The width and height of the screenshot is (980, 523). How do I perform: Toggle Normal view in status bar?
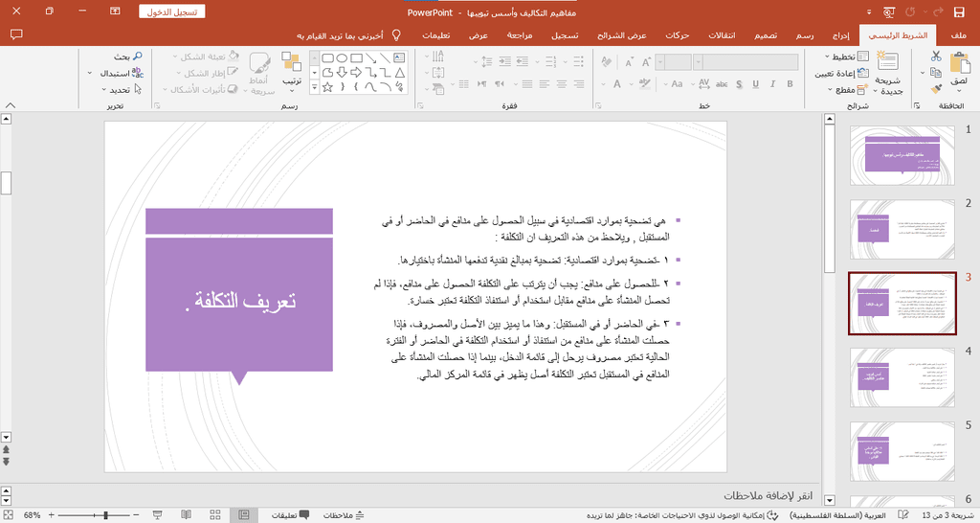click(x=244, y=515)
